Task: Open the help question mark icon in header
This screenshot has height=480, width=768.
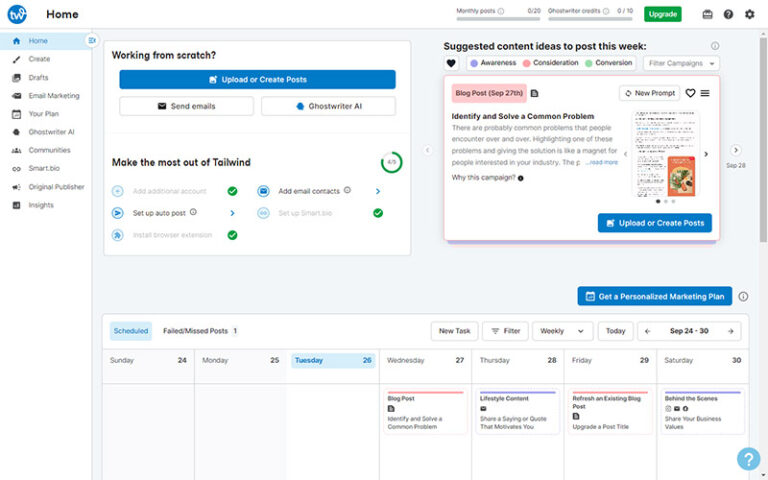Action: (x=728, y=14)
